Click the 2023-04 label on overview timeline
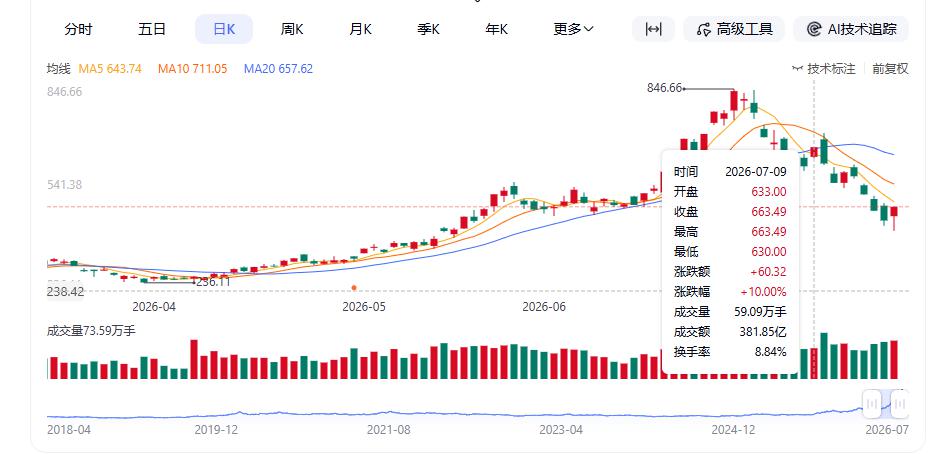Image resolution: width=937 pixels, height=454 pixels. (x=561, y=430)
